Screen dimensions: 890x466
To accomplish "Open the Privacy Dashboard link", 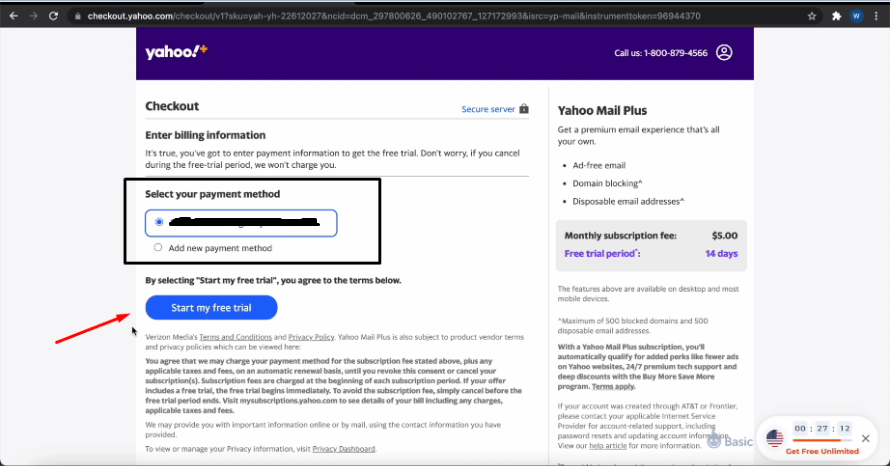I will tap(343, 449).
